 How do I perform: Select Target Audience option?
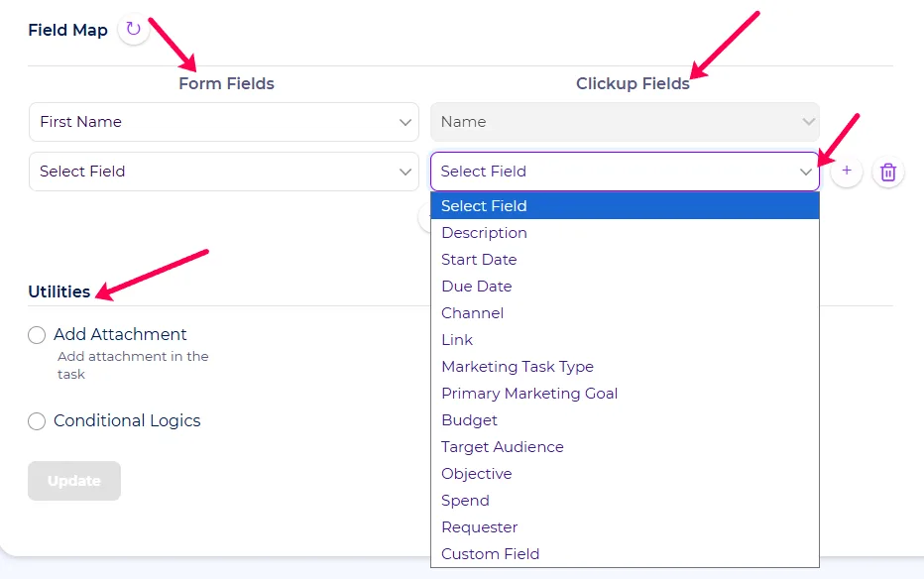(x=625, y=447)
